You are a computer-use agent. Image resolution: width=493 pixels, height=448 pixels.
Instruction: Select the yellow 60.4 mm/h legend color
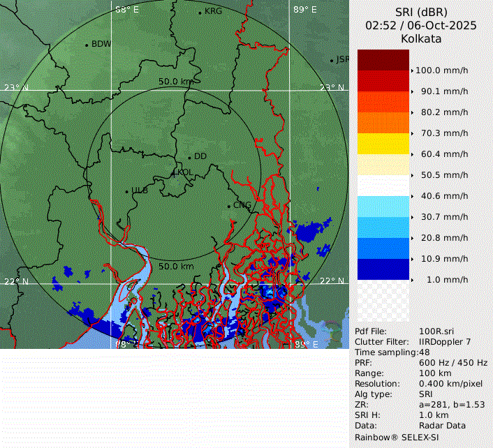[383, 144]
